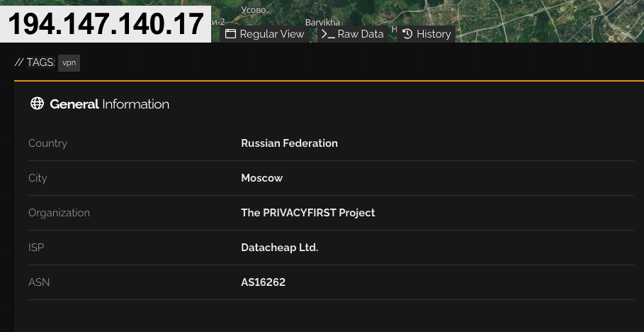Click the ISP label
The width and height of the screenshot is (644, 332).
click(36, 248)
